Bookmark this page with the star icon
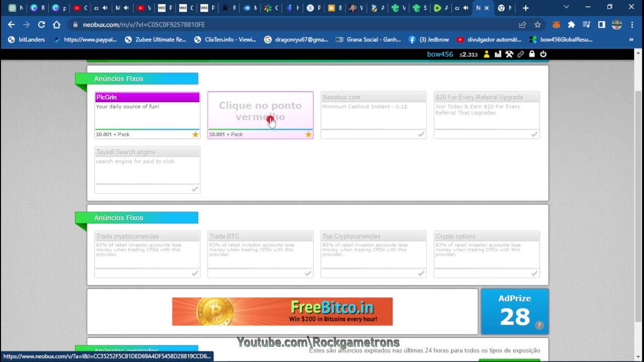 (537, 24)
